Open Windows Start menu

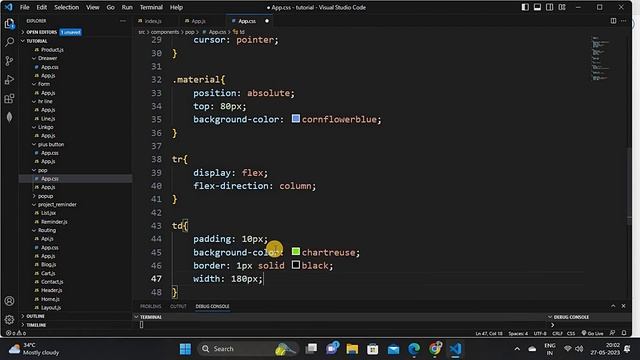[185, 349]
